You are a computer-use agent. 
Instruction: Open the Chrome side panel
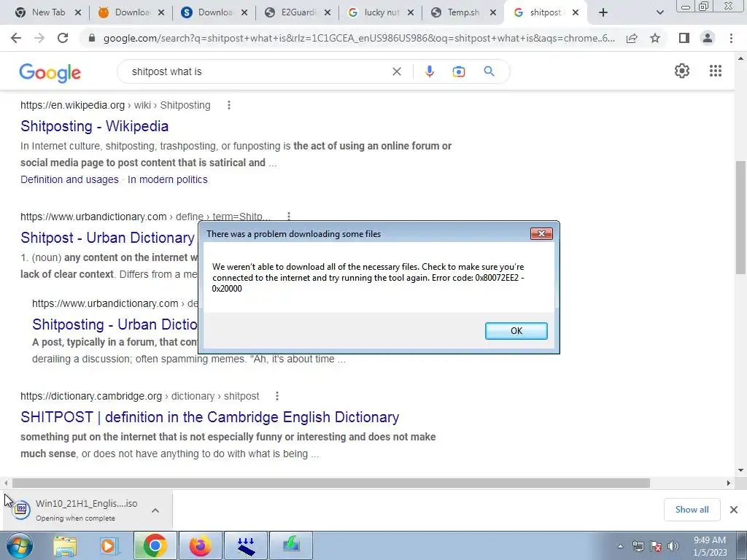coord(684,38)
